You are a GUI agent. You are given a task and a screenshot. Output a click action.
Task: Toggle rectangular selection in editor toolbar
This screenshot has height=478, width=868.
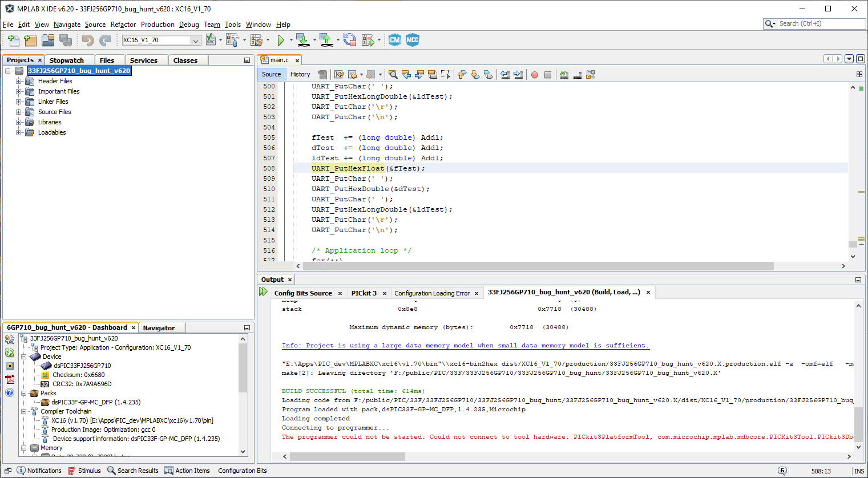[446, 75]
